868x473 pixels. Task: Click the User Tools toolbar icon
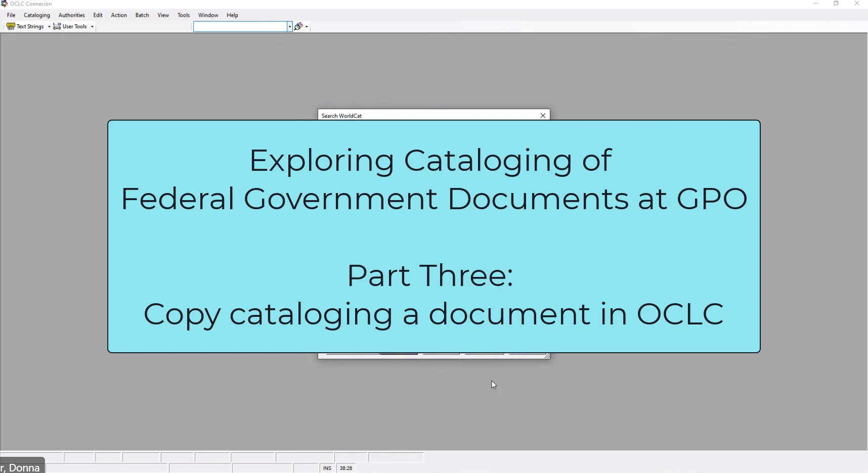coord(57,26)
